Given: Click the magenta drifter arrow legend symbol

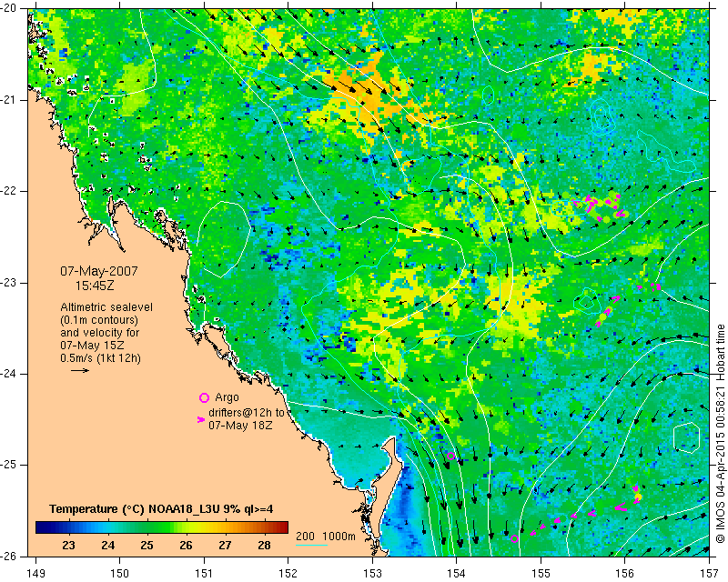Looking at the screenshot, I should click(200, 419).
